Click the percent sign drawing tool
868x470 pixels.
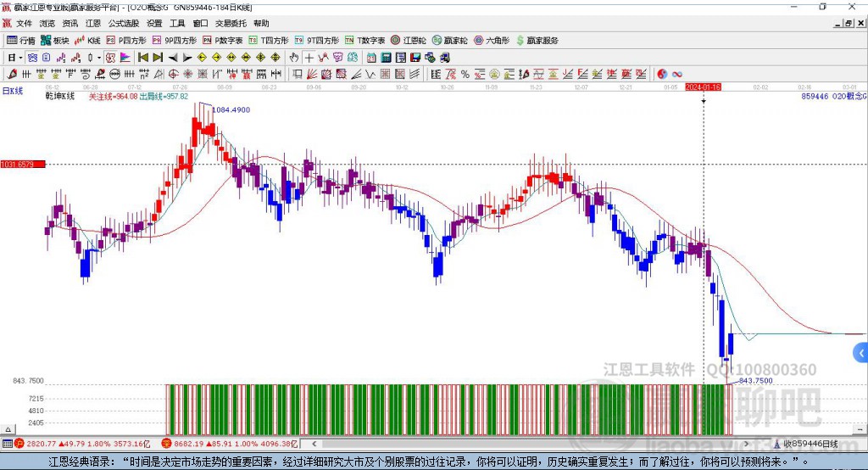pyautogui.click(x=465, y=74)
